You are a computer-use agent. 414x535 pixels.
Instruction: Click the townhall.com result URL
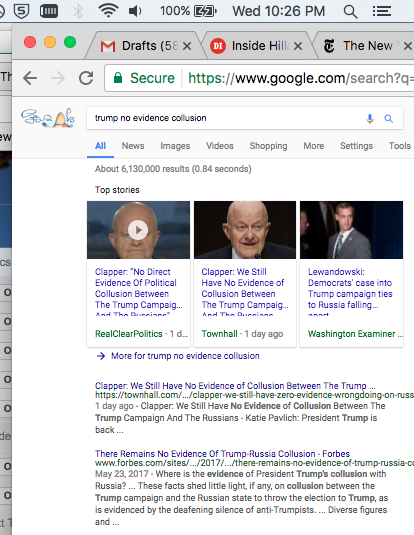click(x=254, y=395)
